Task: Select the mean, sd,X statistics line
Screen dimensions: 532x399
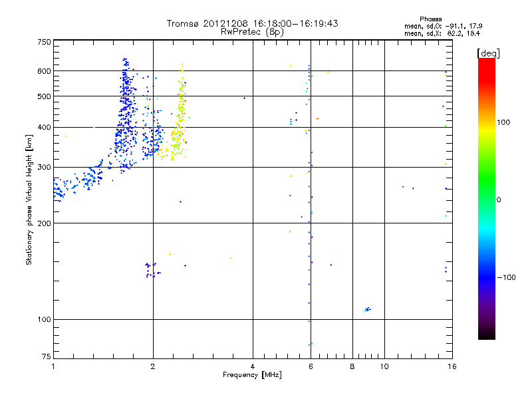Action: (442, 33)
